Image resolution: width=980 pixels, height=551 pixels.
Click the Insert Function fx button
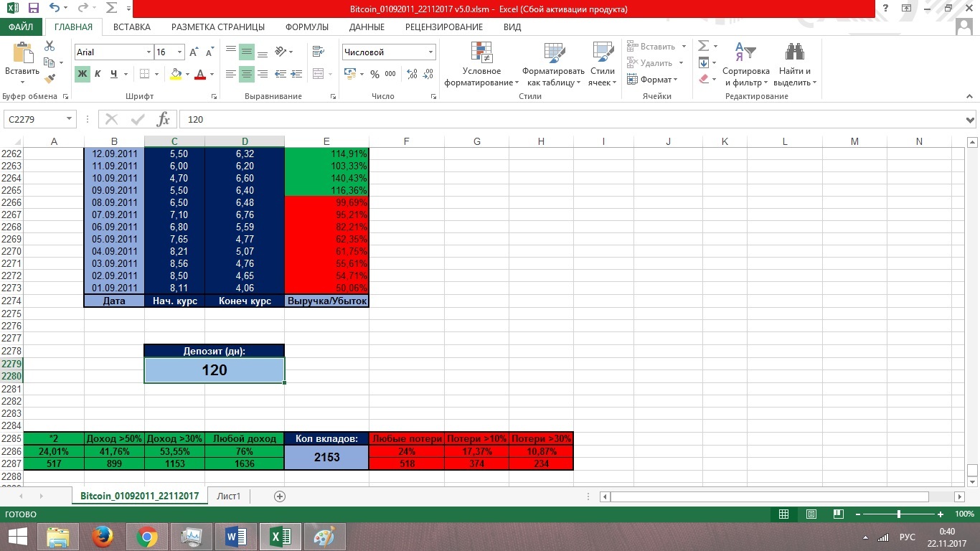coord(164,119)
